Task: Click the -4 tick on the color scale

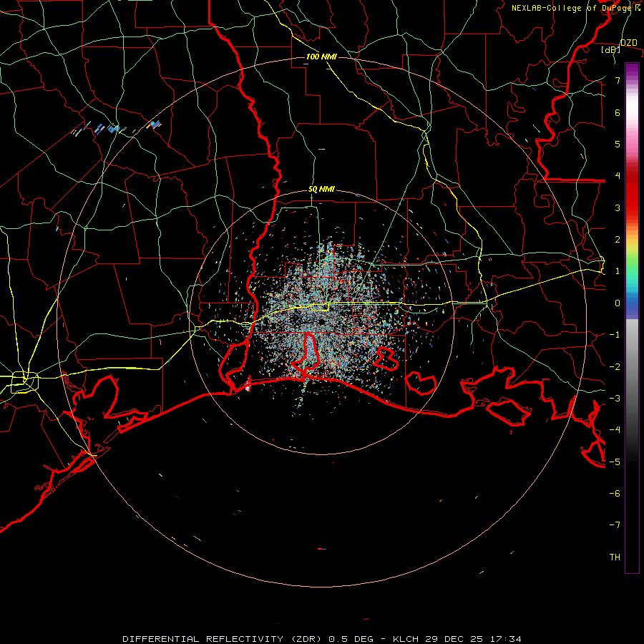Action: [615, 429]
